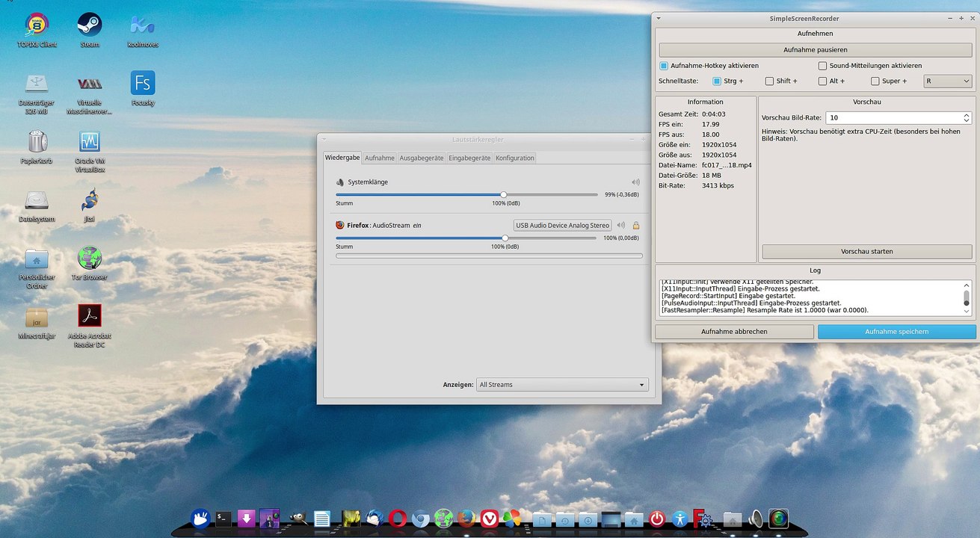Launch Focusky from the desktop

[142, 83]
